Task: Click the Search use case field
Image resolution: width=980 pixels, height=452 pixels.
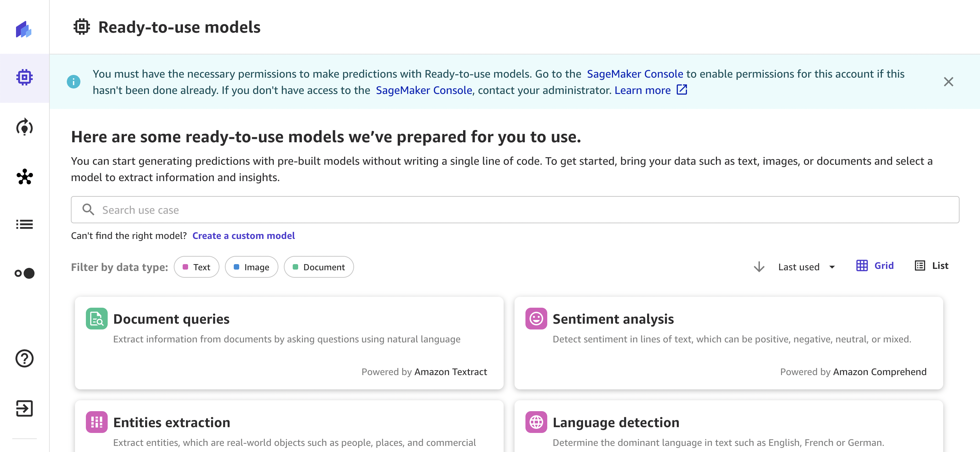Action: coord(515,210)
